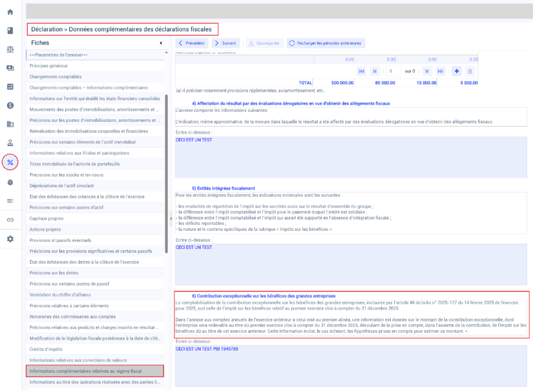Viewport: 533px width, 392px height.
Task: Open the percent sign tax icon
Action: [x=10, y=162]
